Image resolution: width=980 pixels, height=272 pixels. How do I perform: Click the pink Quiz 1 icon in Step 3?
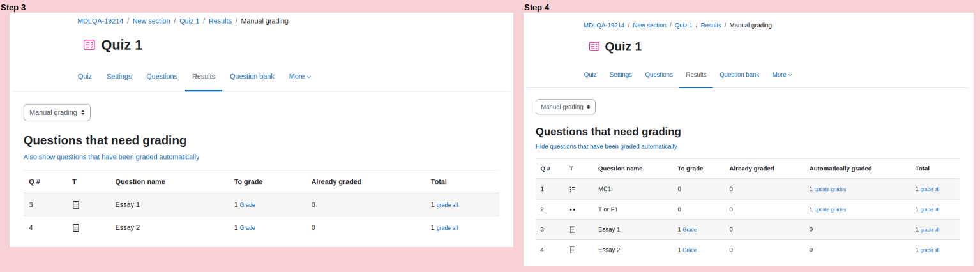(89, 45)
